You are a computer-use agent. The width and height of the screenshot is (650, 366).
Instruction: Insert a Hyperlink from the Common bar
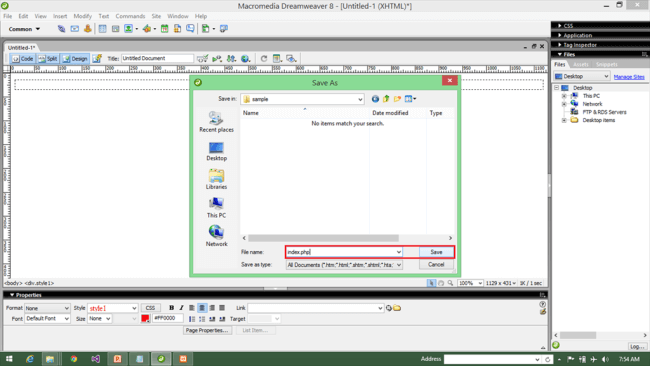tap(61, 29)
